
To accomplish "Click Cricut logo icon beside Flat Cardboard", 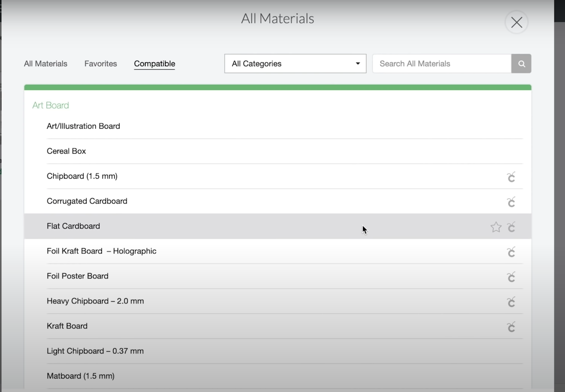I will pos(511,227).
